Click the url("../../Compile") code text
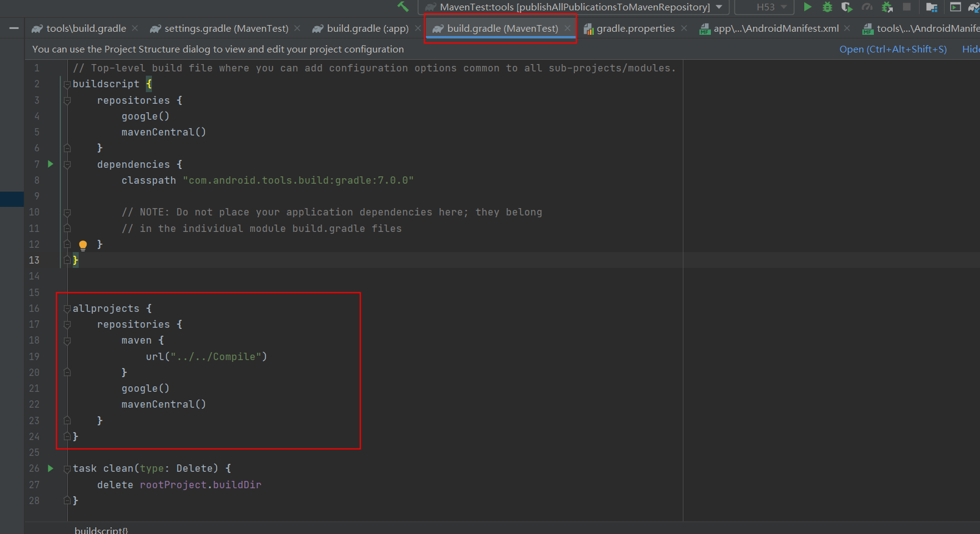 point(206,356)
